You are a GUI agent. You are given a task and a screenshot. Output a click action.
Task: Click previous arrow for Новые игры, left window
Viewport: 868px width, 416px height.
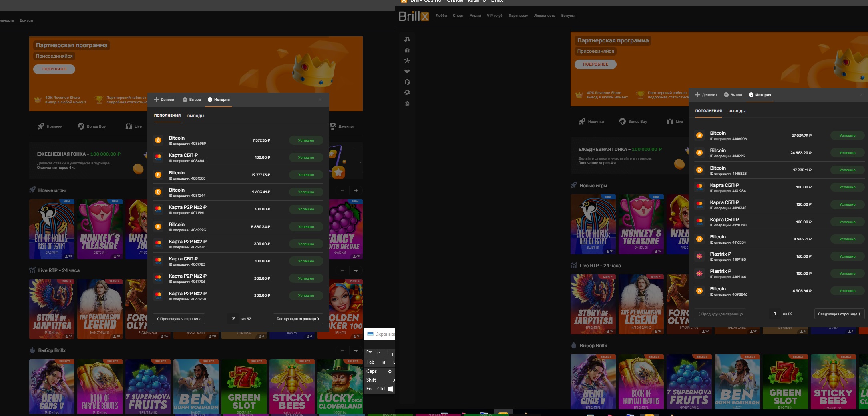[342, 190]
